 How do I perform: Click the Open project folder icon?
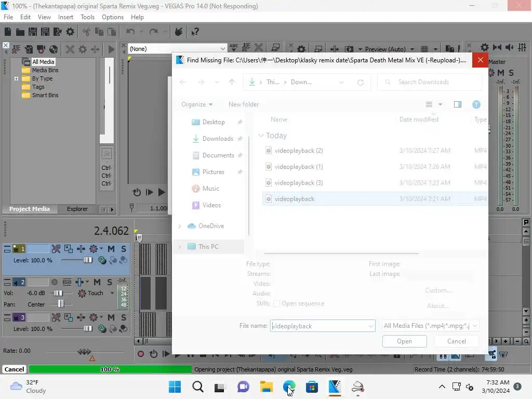20,32
